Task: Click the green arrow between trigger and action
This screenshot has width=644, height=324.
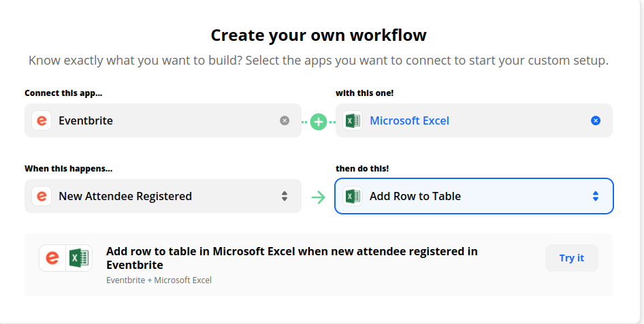Action: tap(318, 197)
